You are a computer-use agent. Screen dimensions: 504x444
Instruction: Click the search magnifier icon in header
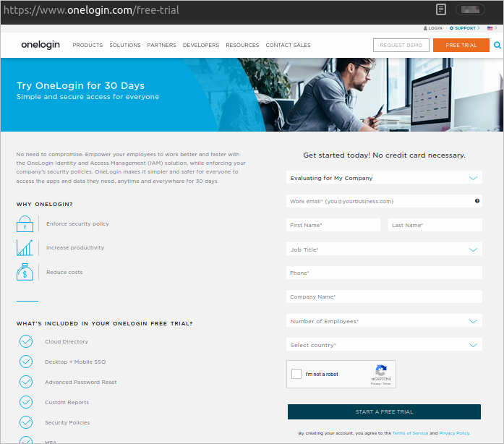point(497,45)
